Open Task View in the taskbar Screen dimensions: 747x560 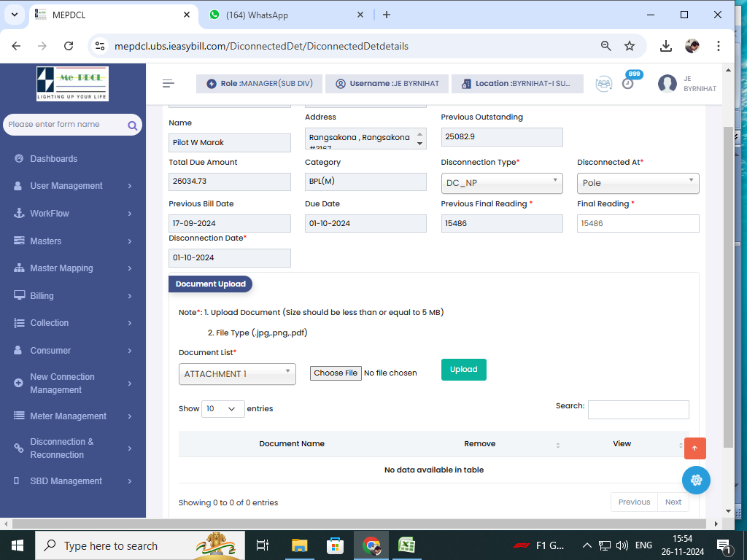(x=263, y=545)
